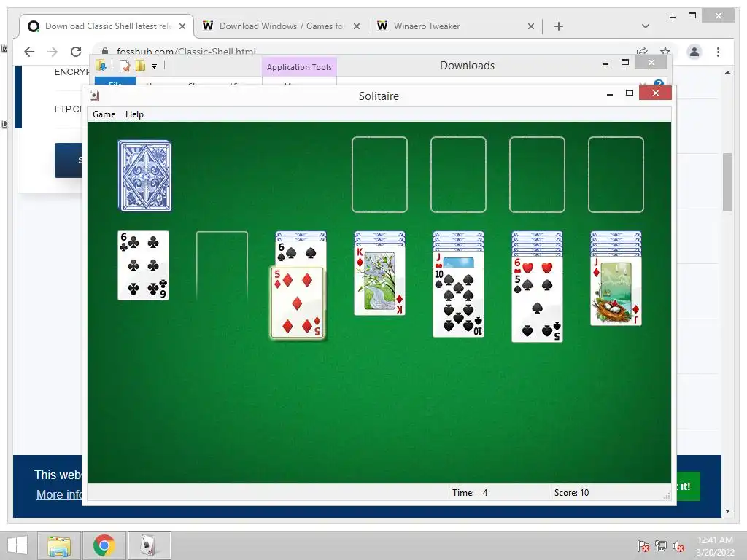Click the Chrome page scrollbar thumb
This screenshot has width=747, height=560.
(727, 182)
